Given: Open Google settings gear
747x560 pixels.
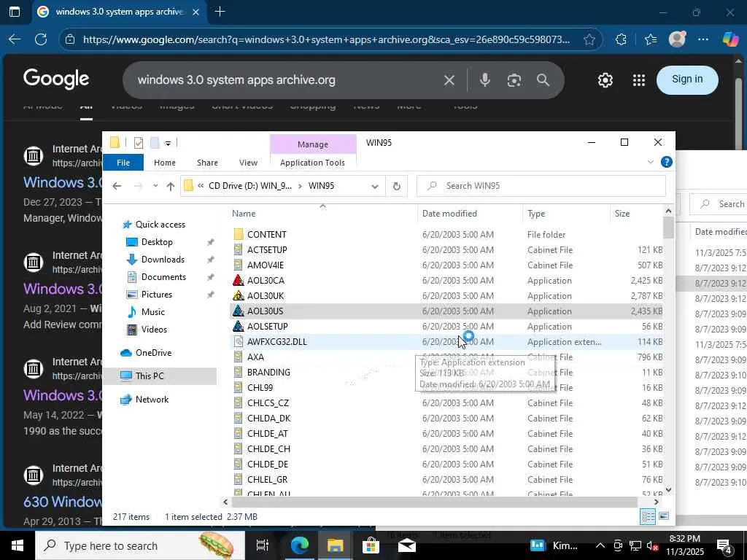Looking at the screenshot, I should point(605,80).
